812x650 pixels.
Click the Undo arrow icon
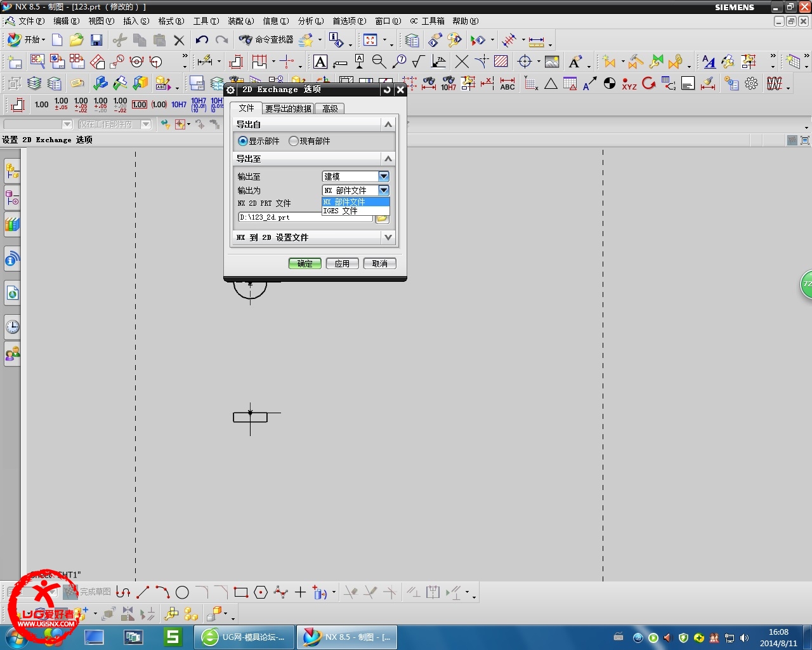[202, 40]
